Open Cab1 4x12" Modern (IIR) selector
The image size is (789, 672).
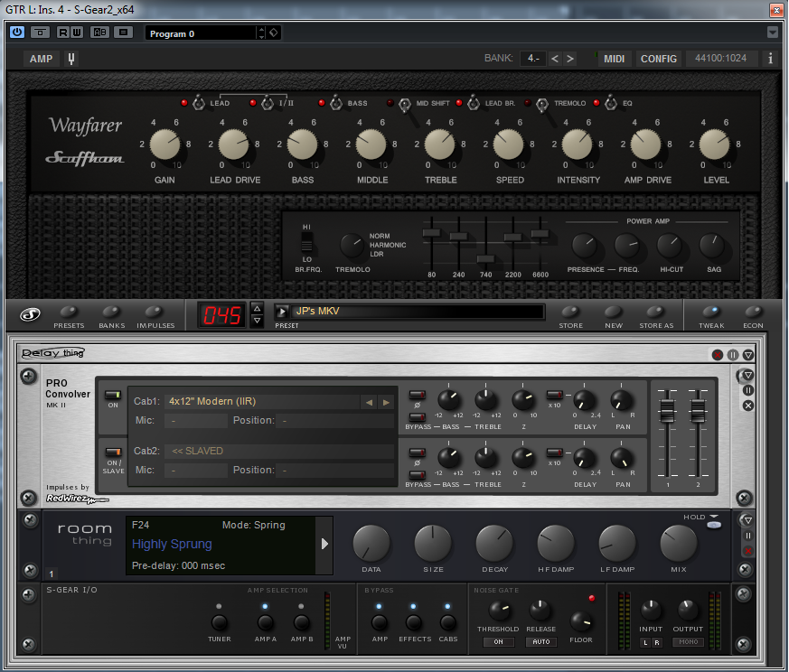tap(262, 401)
